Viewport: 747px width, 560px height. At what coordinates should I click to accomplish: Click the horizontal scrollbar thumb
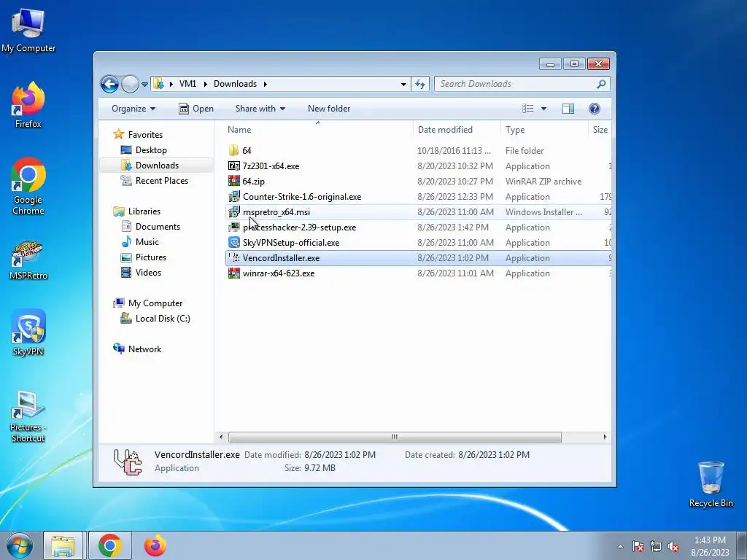pos(395,437)
